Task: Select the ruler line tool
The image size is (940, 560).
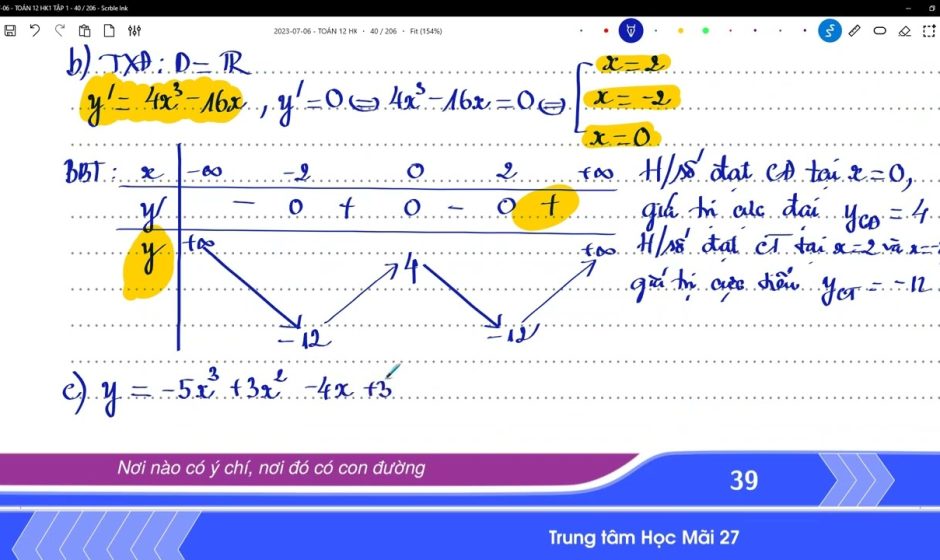Action: tap(854, 31)
